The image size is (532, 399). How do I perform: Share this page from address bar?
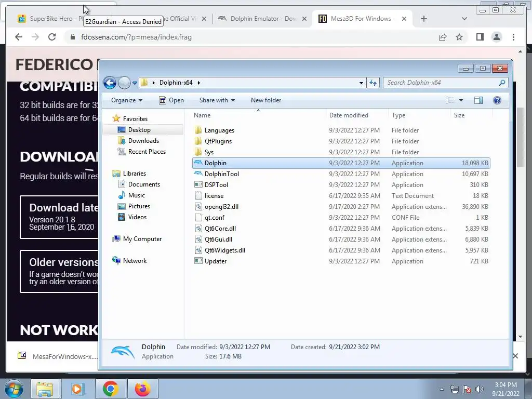pos(443,37)
